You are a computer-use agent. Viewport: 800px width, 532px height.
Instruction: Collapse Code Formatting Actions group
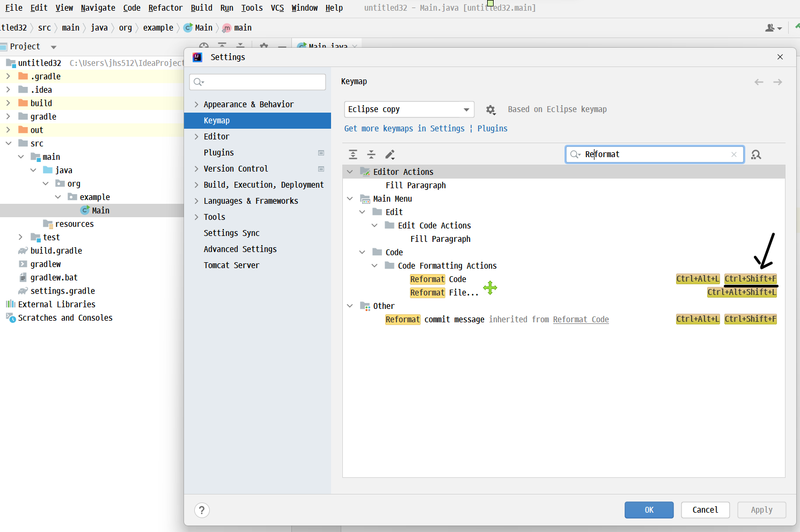click(x=375, y=265)
